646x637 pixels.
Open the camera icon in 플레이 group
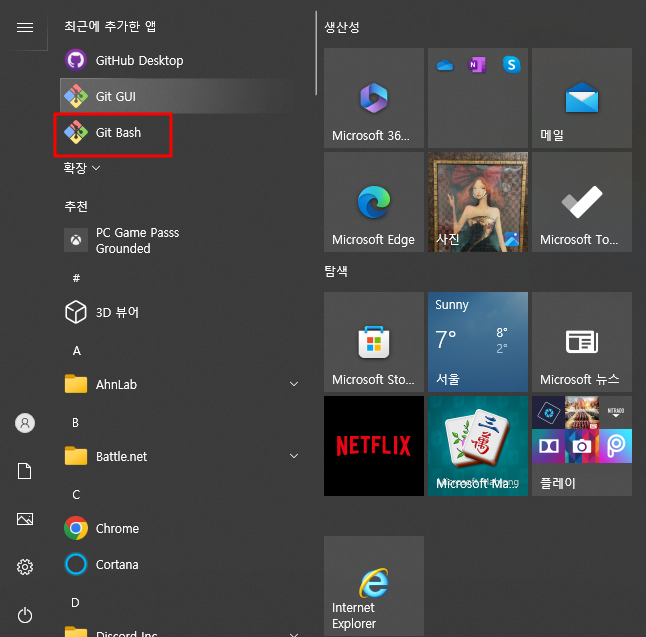click(x=582, y=446)
